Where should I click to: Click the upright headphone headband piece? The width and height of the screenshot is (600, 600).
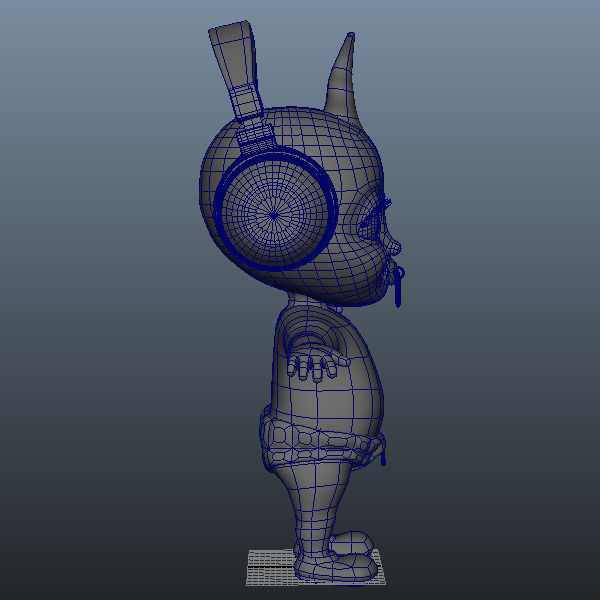(237, 70)
